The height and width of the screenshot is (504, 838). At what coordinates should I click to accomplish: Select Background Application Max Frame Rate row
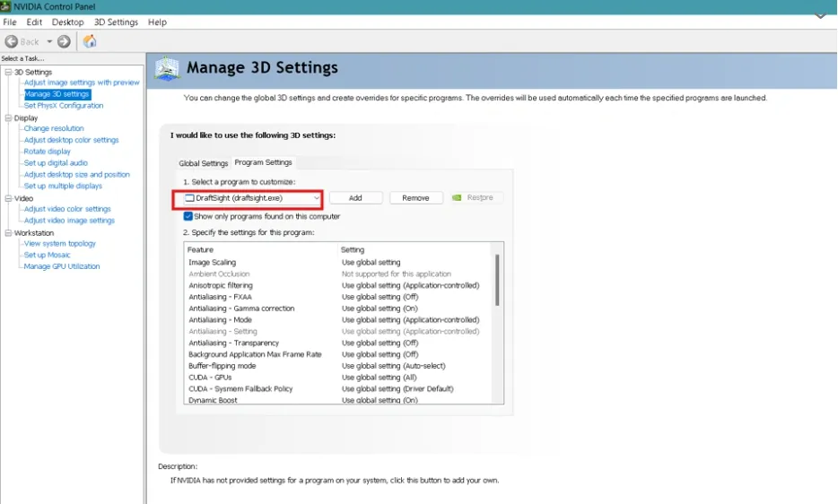coord(337,354)
